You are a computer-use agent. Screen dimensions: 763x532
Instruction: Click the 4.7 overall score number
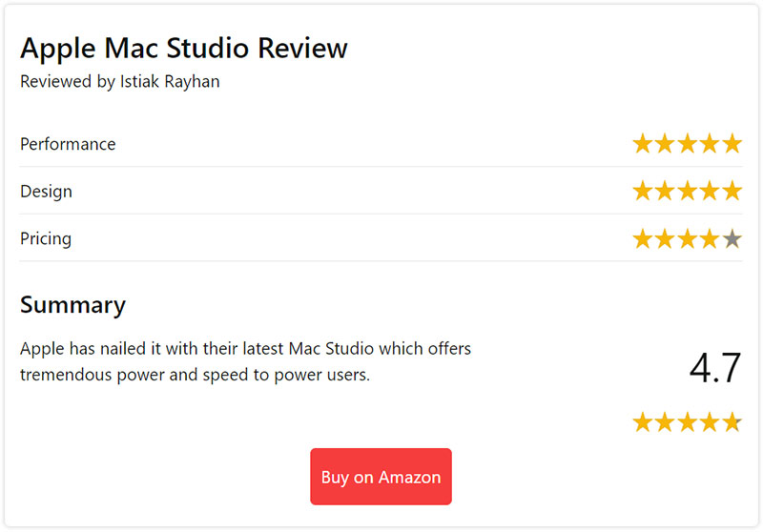715,368
